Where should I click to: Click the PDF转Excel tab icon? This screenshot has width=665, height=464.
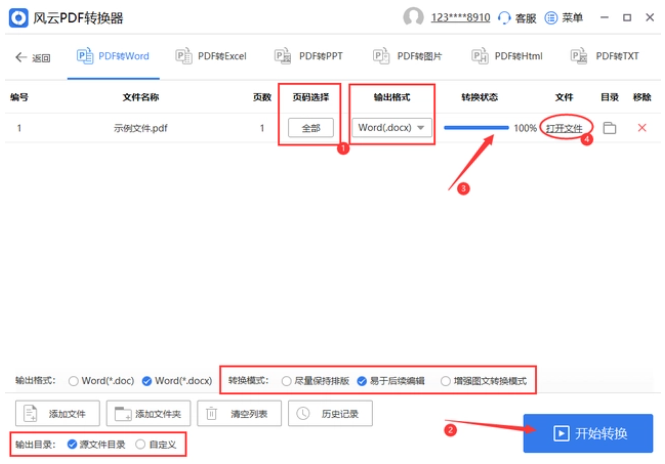point(184,56)
